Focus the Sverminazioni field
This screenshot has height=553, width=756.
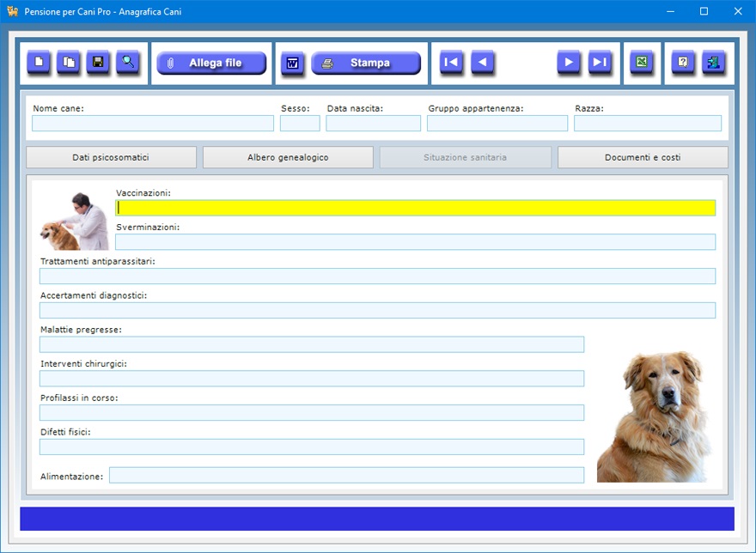pos(415,242)
